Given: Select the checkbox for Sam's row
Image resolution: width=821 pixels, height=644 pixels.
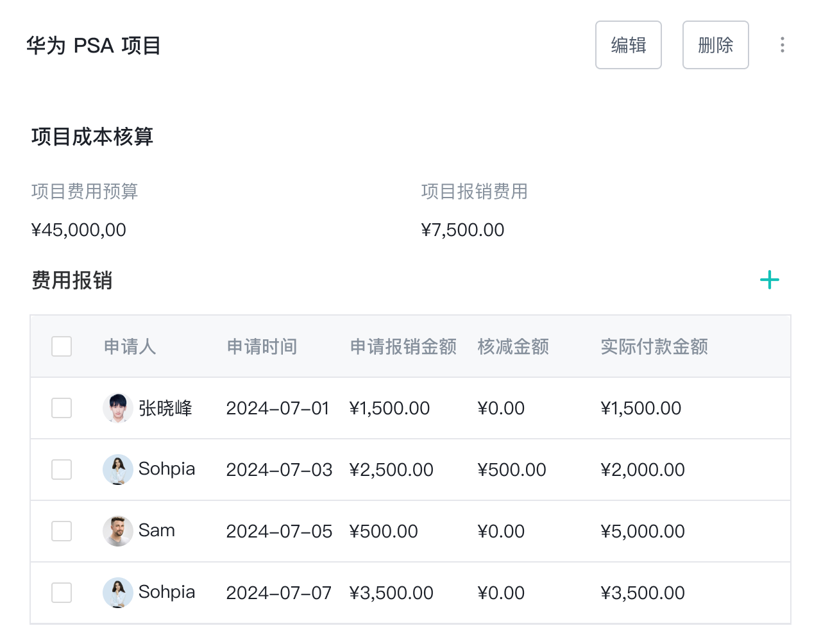Looking at the screenshot, I should [62, 532].
